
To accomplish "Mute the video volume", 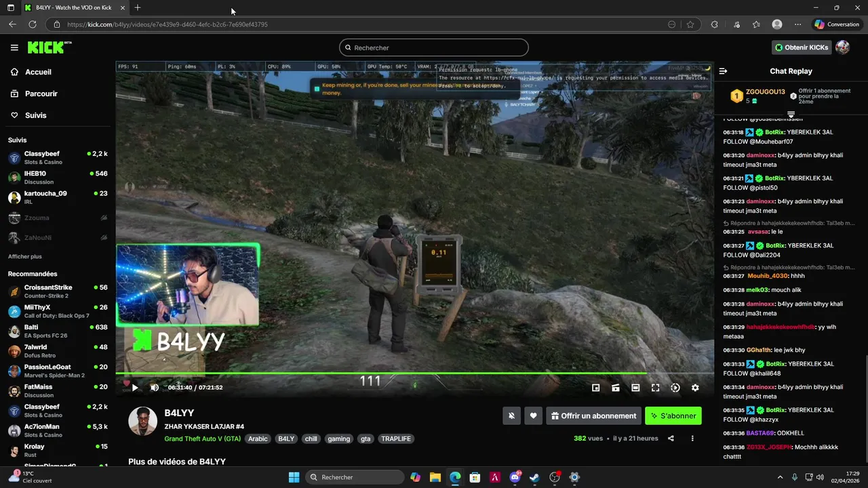I will pyautogui.click(x=154, y=388).
